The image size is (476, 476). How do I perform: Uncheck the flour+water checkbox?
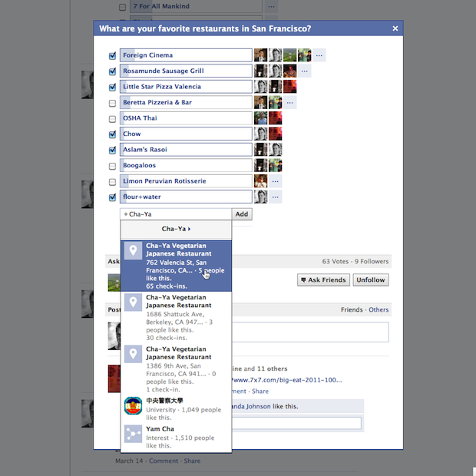click(x=112, y=197)
